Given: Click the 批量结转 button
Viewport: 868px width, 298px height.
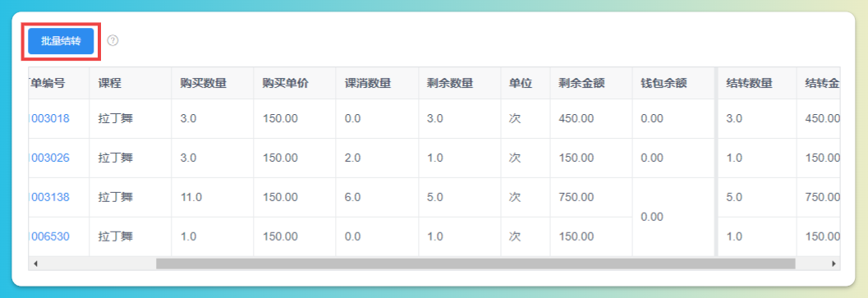Looking at the screenshot, I should click(61, 41).
